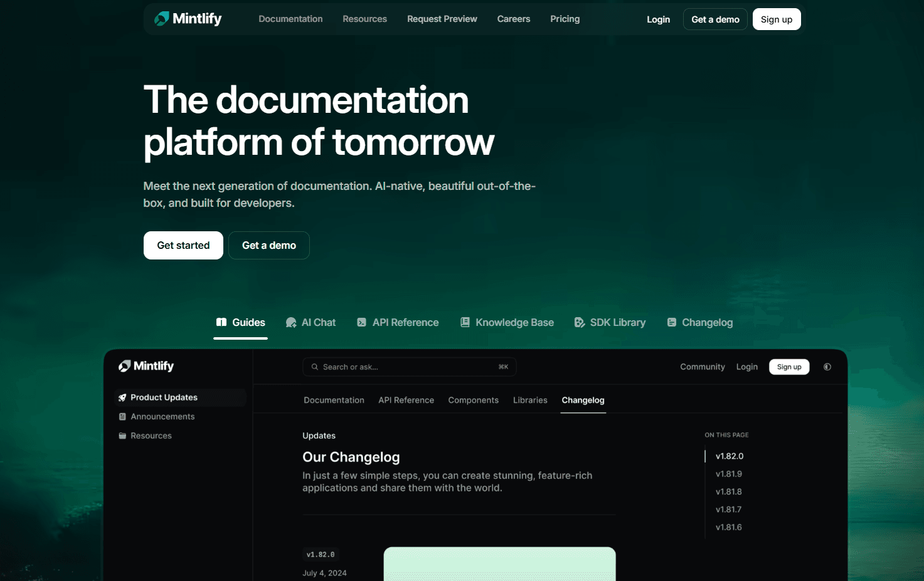Jump to v1.82.0 in page outline
924x581 pixels.
730,456
